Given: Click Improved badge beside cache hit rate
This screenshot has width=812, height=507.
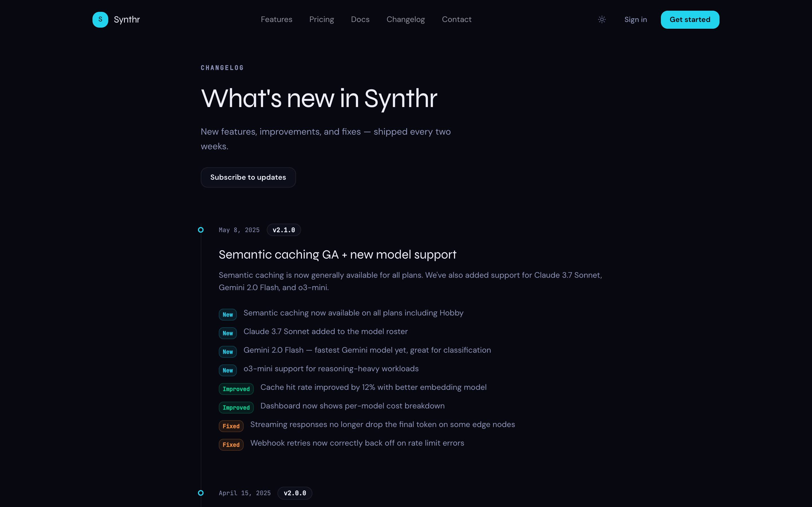Looking at the screenshot, I should (x=236, y=389).
